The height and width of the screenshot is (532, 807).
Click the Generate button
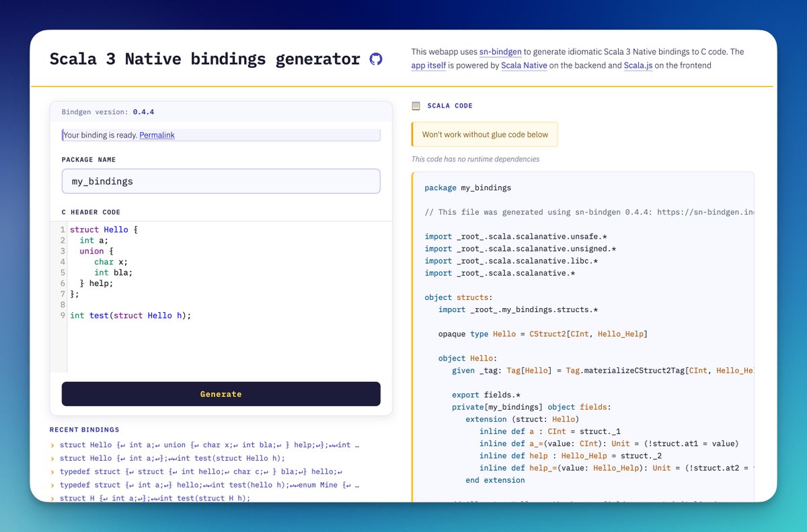[x=221, y=394]
